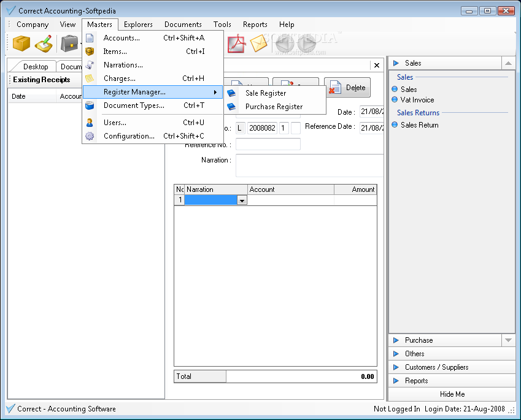The width and height of the screenshot is (521, 420).
Task: Click the Sale Register book icon
Action: coord(231,93)
